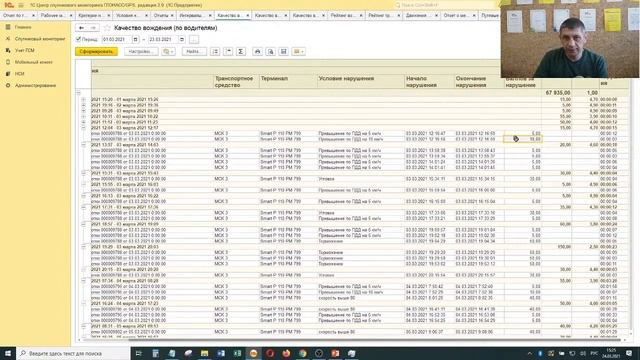Open PowerPoint from the taskbar
Viewport: 640px width, 360px height.
(335, 353)
